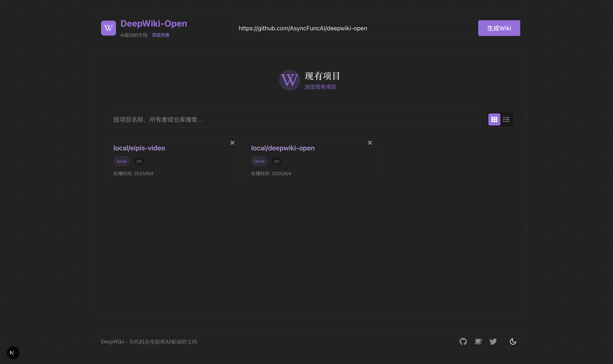Click the local tag on eipis-video

[121, 161]
